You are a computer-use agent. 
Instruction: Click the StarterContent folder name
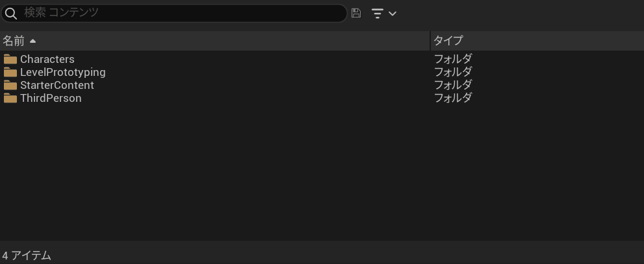57,85
